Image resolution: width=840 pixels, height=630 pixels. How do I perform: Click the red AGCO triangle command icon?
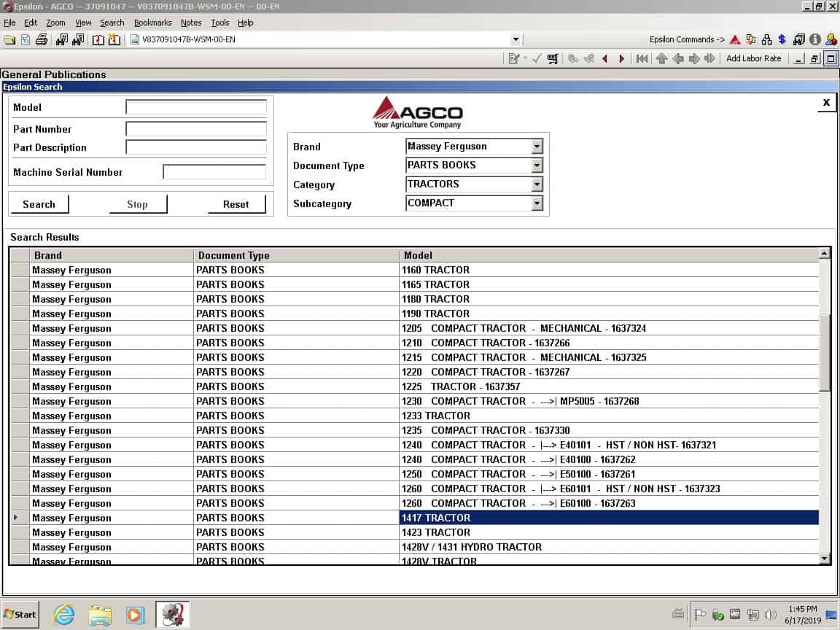[x=735, y=39]
